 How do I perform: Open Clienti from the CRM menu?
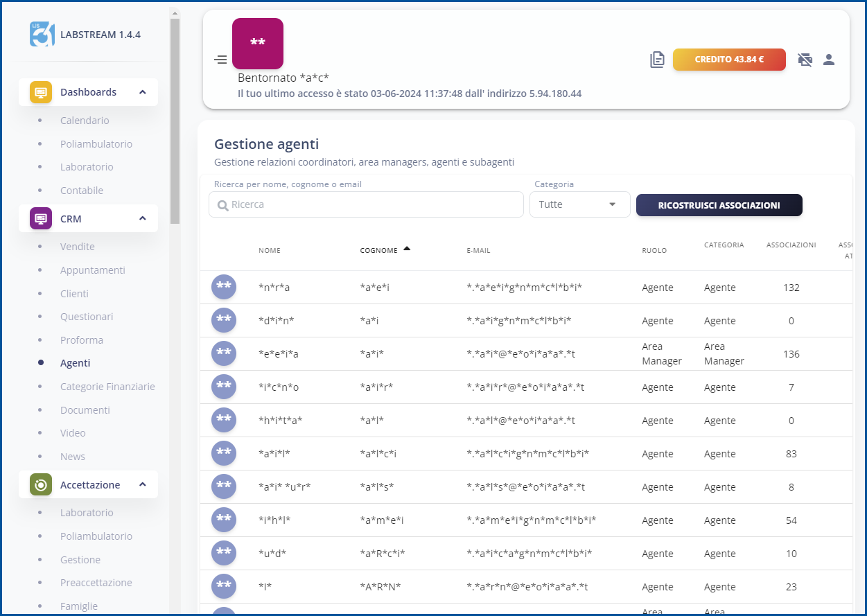pos(74,293)
